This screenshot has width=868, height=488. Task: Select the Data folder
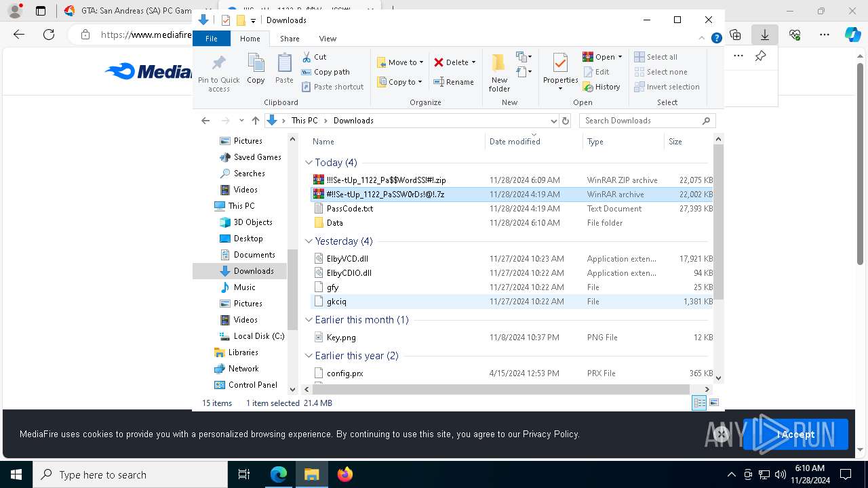(x=335, y=223)
